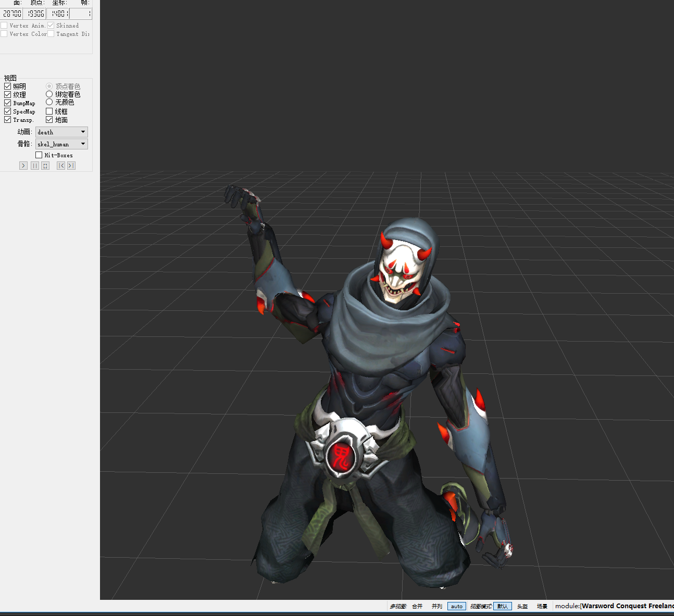Viewport: 674px width, 616px height.
Task: Disable the SpecMap checkbox
Action: pos(8,111)
